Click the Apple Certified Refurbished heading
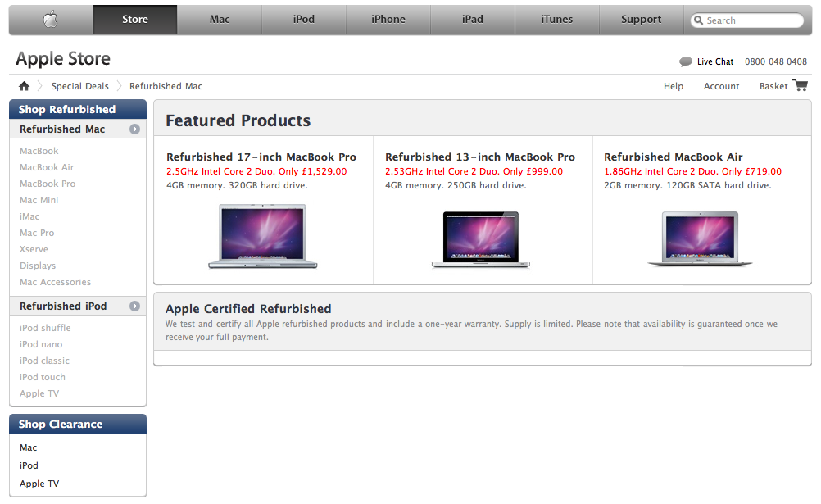Viewport: 821px width, 504px height. click(248, 309)
